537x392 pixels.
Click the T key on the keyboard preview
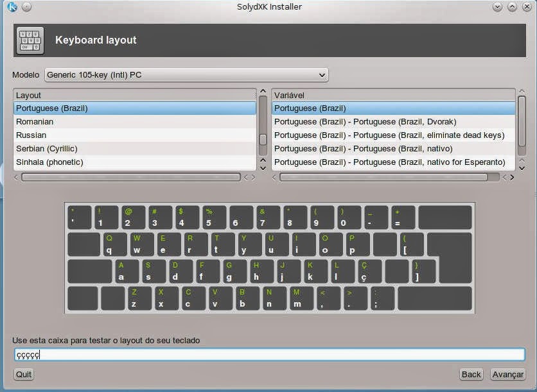[x=223, y=244]
